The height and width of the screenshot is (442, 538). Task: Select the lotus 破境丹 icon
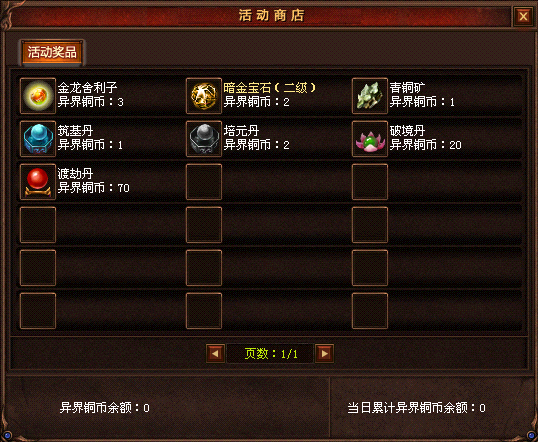pos(370,139)
